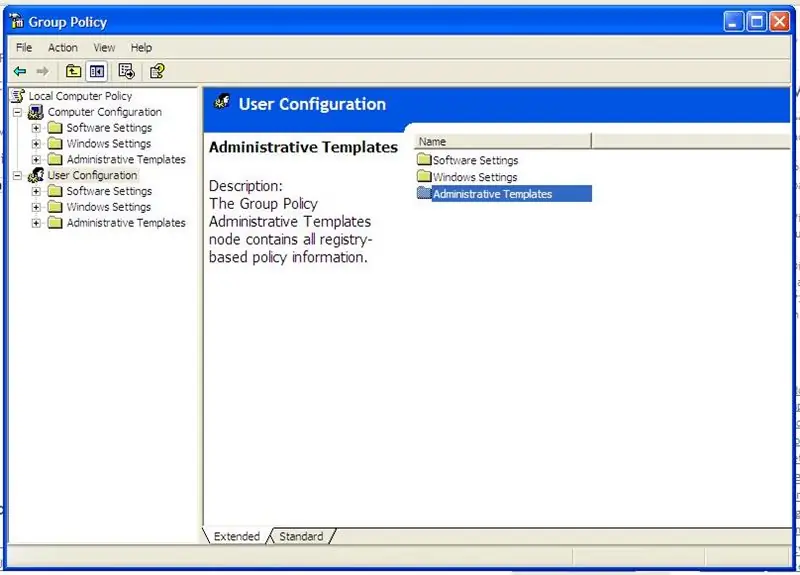Click Software Settings folder icon in list pane
Screen dimensions: 800x575
pyautogui.click(x=423, y=159)
